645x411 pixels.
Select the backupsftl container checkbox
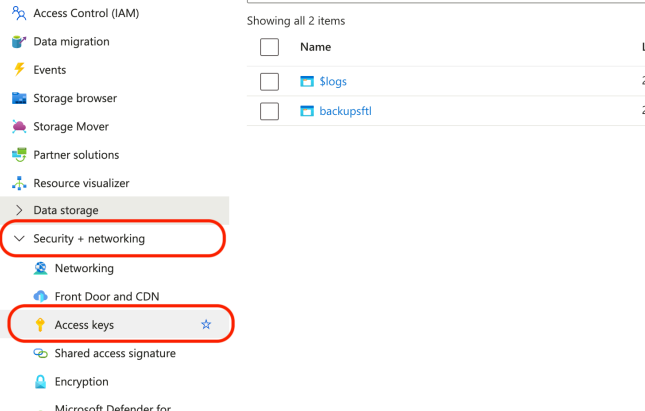coord(269,111)
